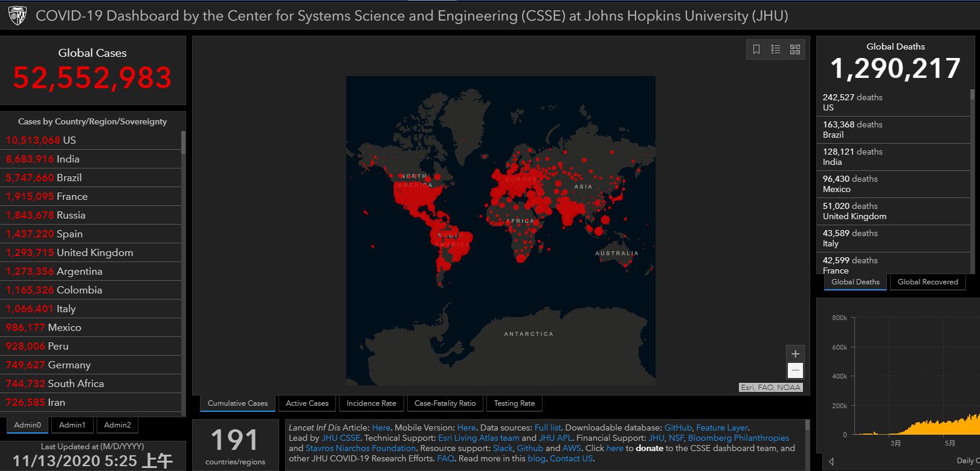Click the deaths list scrollbar

(972, 181)
